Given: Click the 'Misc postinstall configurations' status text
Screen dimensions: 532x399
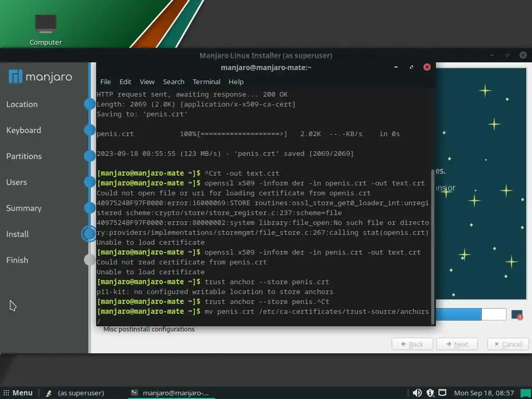Looking at the screenshot, I should 149,329.
